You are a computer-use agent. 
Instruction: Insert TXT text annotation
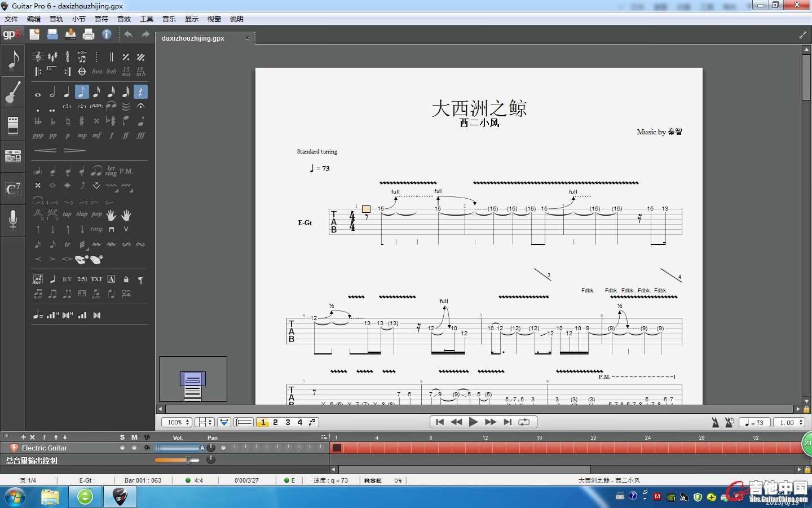pyautogui.click(x=97, y=279)
